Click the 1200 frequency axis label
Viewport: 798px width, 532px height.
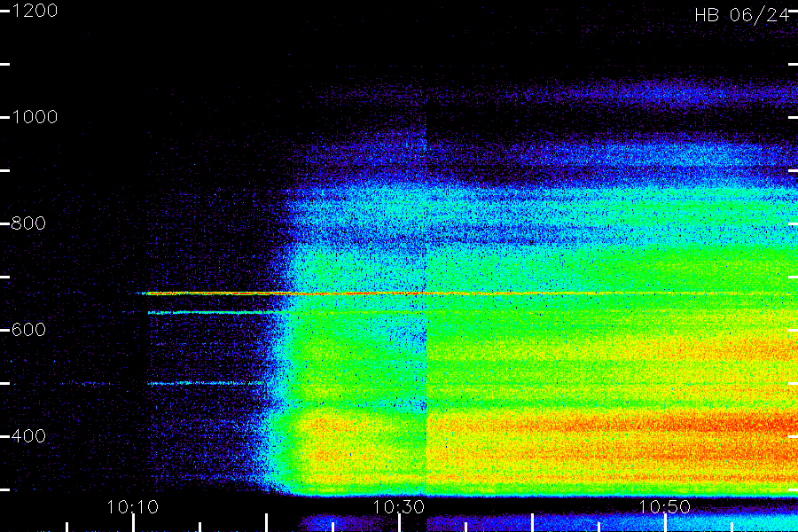coord(34,11)
